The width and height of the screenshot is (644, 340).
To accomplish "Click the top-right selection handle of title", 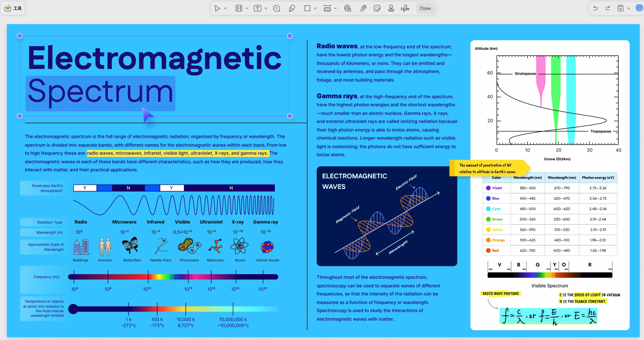I will click(x=290, y=36).
